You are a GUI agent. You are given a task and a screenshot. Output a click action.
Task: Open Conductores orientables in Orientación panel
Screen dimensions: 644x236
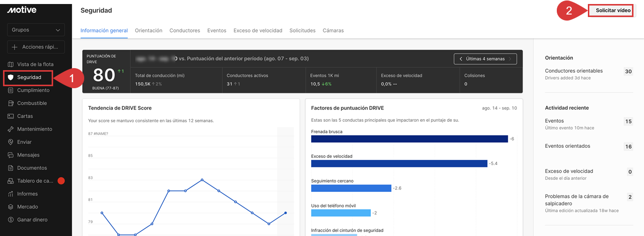tap(573, 71)
